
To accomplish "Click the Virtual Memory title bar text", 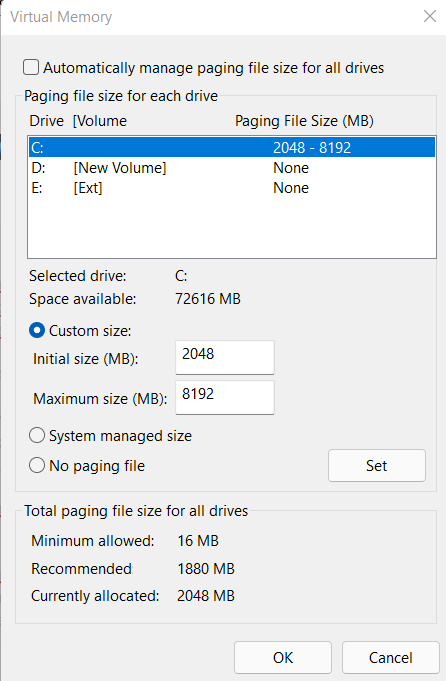I will click(61, 17).
